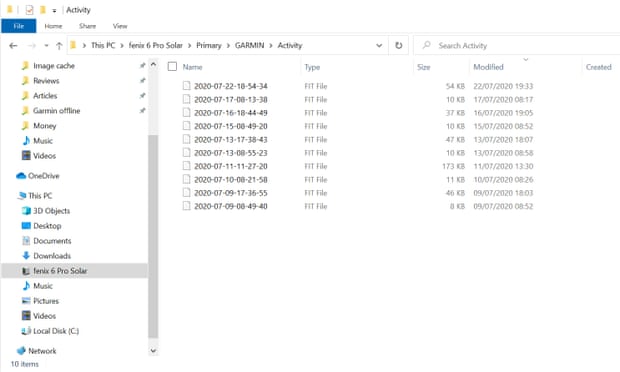Click the Network icon in sidebar
The width and height of the screenshot is (620, 372).
[x=21, y=351]
